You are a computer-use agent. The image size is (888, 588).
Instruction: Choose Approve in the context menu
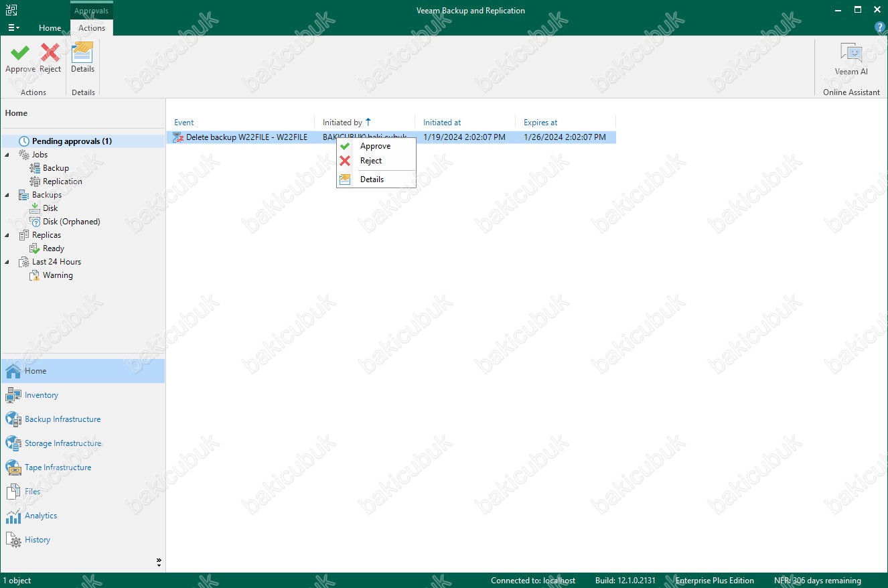375,146
